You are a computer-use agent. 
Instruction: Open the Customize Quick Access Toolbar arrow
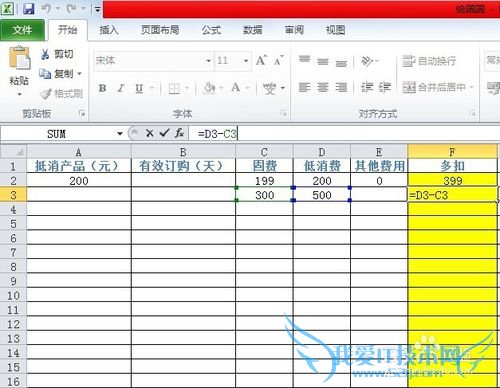pos(98,9)
